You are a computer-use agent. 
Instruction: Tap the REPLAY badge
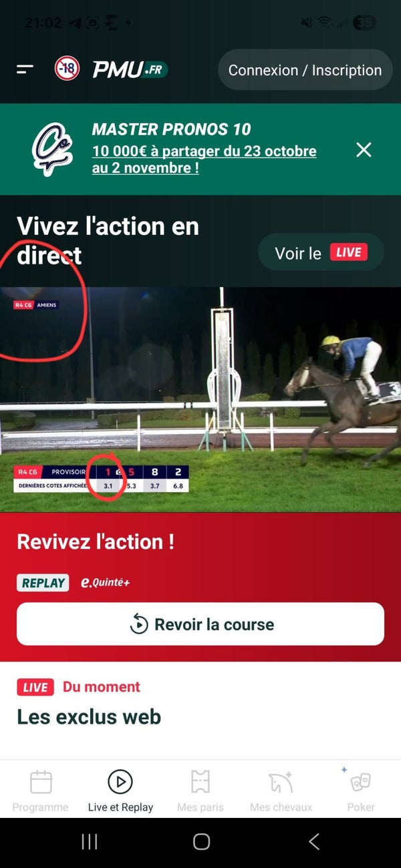click(43, 583)
